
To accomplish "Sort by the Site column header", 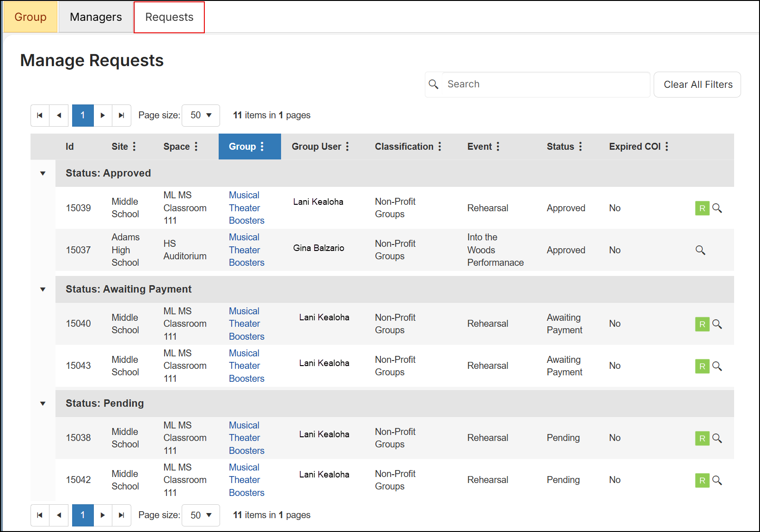I will click(x=120, y=147).
